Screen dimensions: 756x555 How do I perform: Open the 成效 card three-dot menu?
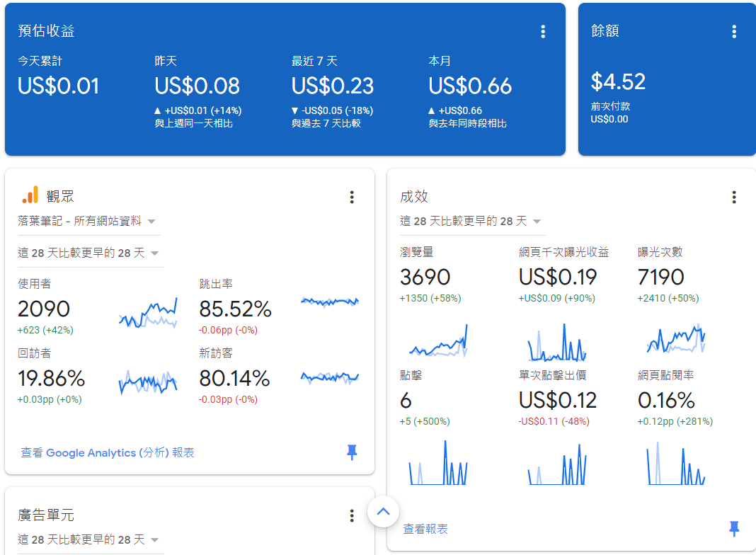pos(734,197)
